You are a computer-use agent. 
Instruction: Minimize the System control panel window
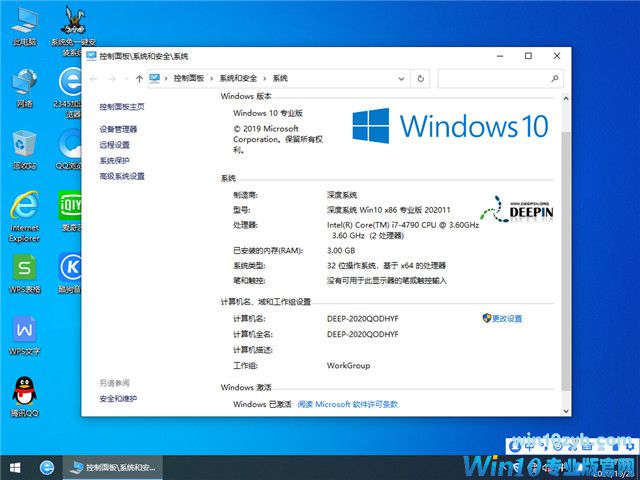click(x=500, y=56)
